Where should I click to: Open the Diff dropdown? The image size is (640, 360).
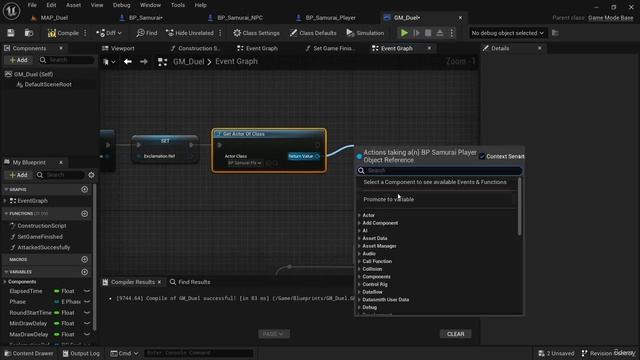(x=109, y=33)
